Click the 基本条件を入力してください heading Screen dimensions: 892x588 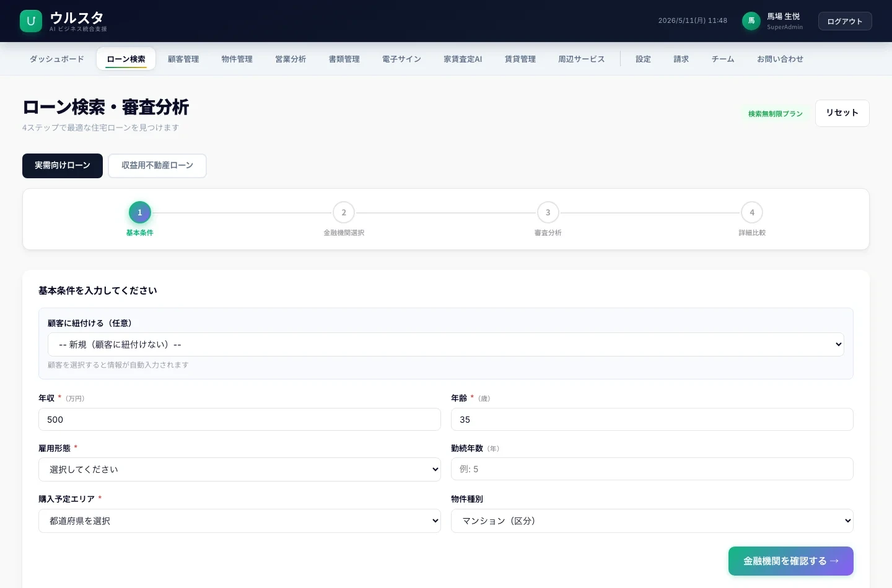(98, 290)
